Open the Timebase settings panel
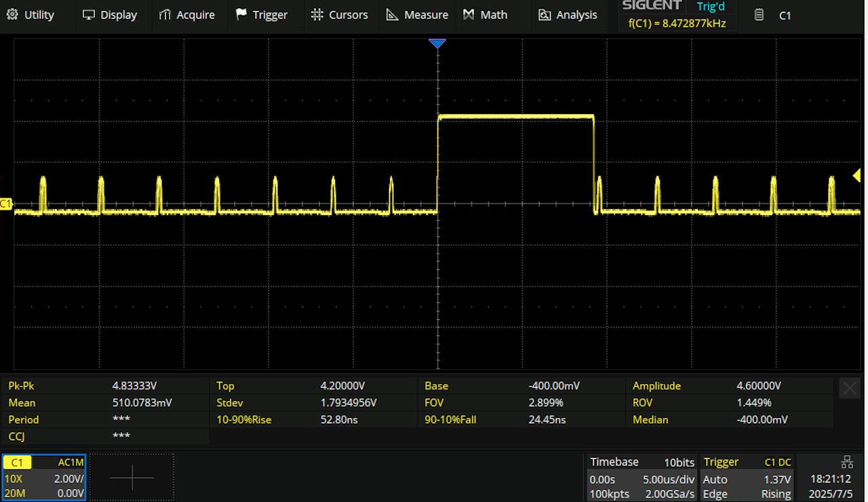The image size is (868, 502). click(x=642, y=478)
